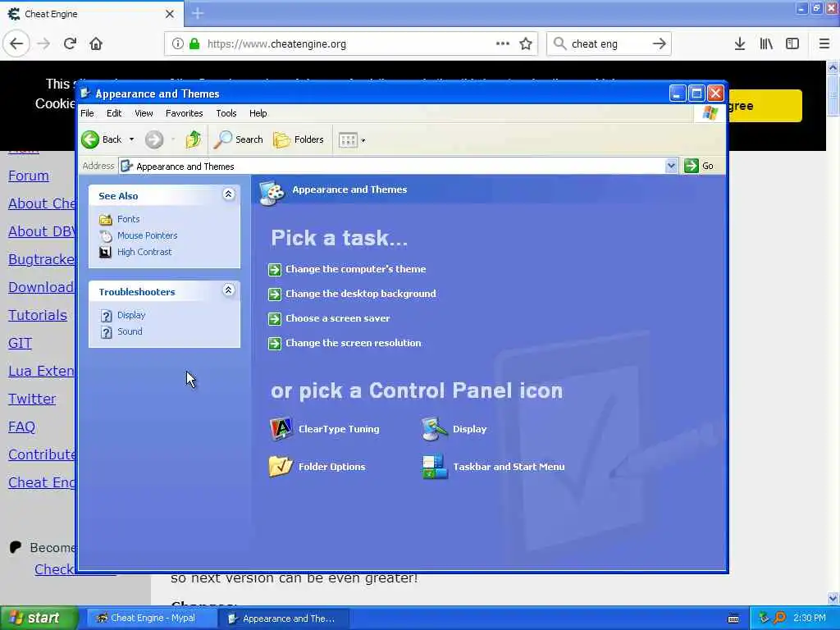Close the Cheat Engine browser tab
The image size is (840, 630).
pyautogui.click(x=169, y=14)
